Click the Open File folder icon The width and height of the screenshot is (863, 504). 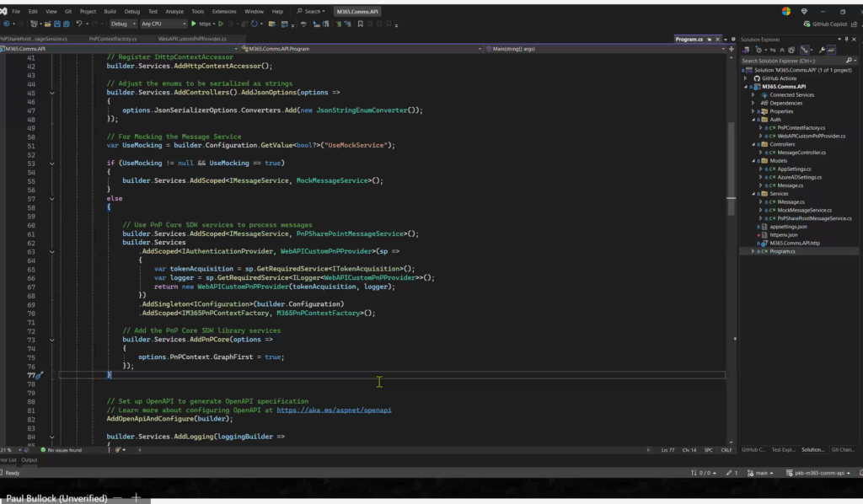coord(48,24)
